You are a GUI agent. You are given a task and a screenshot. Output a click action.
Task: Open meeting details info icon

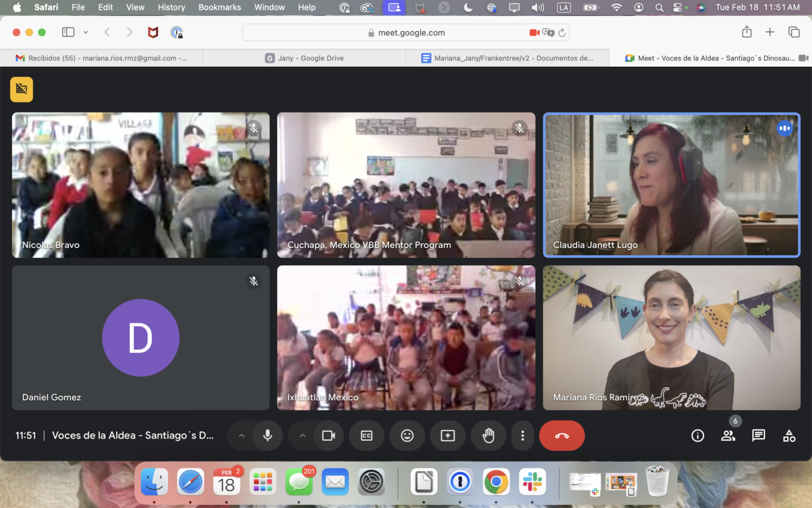698,436
